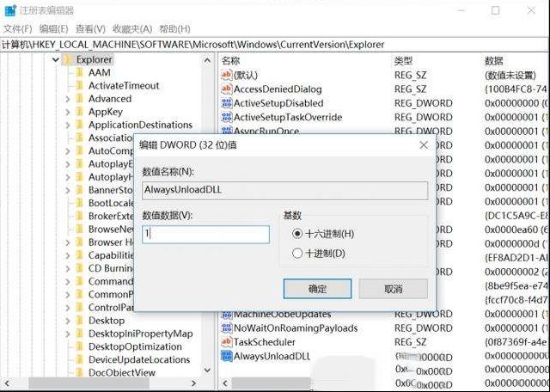Open the 文件(F) menu
This screenshot has height=392, width=550.
point(17,28)
